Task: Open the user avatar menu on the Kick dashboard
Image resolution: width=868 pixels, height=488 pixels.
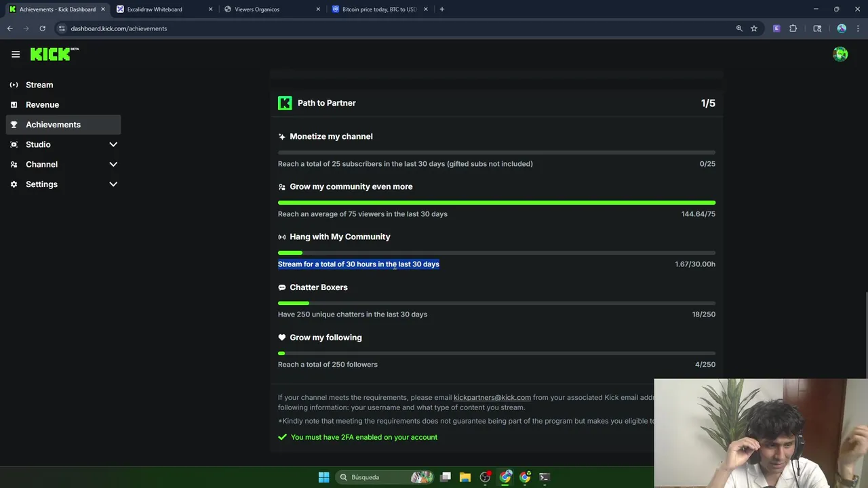Action: click(x=840, y=54)
